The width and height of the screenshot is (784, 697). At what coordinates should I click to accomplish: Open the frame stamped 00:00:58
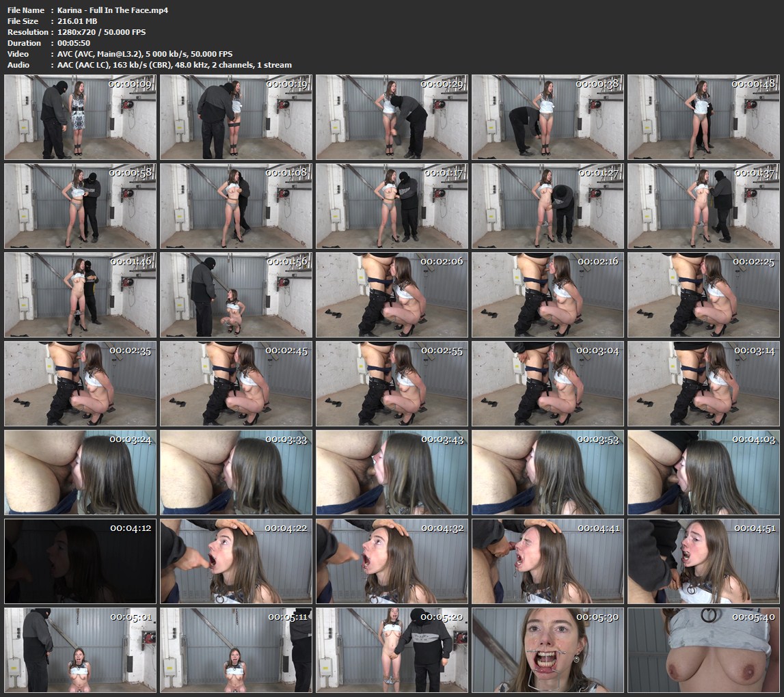(x=80, y=206)
